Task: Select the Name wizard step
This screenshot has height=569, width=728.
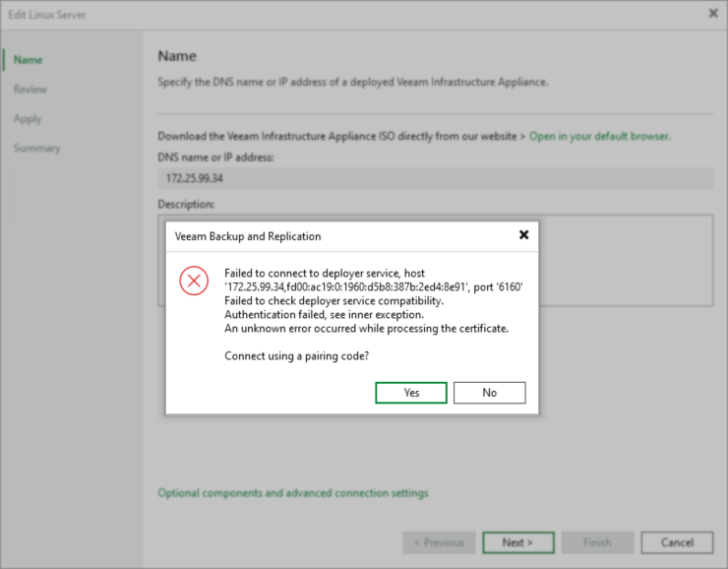Action: (x=28, y=60)
